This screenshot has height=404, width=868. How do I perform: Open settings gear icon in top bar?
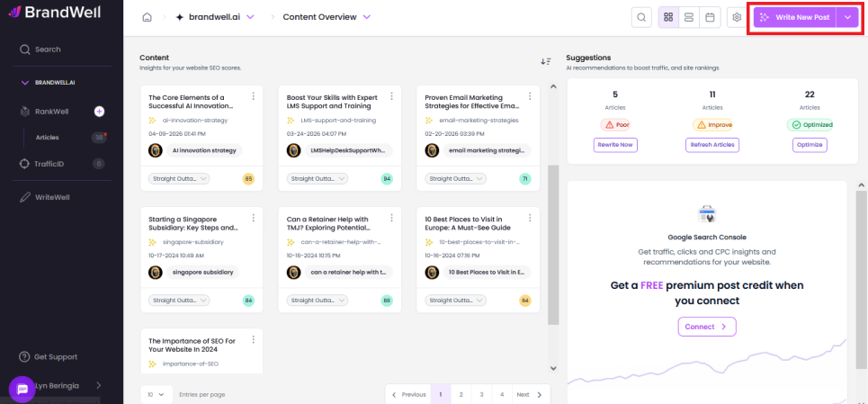click(737, 17)
